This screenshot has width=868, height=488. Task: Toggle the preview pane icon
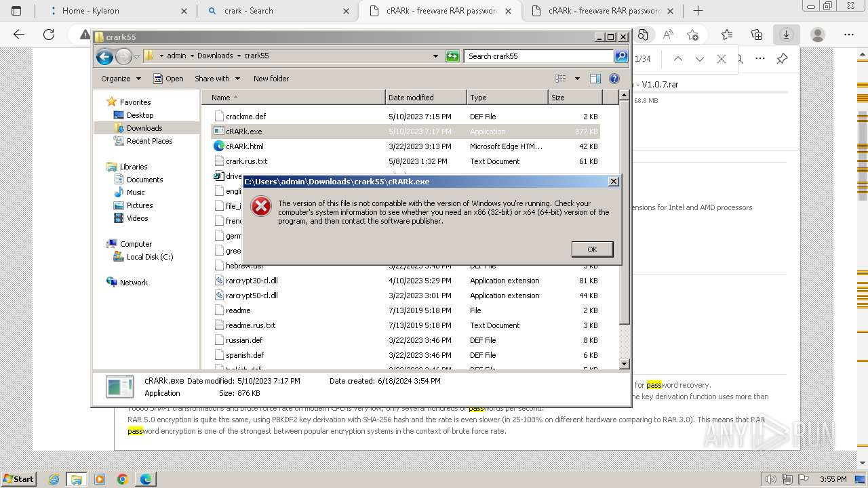tap(595, 79)
